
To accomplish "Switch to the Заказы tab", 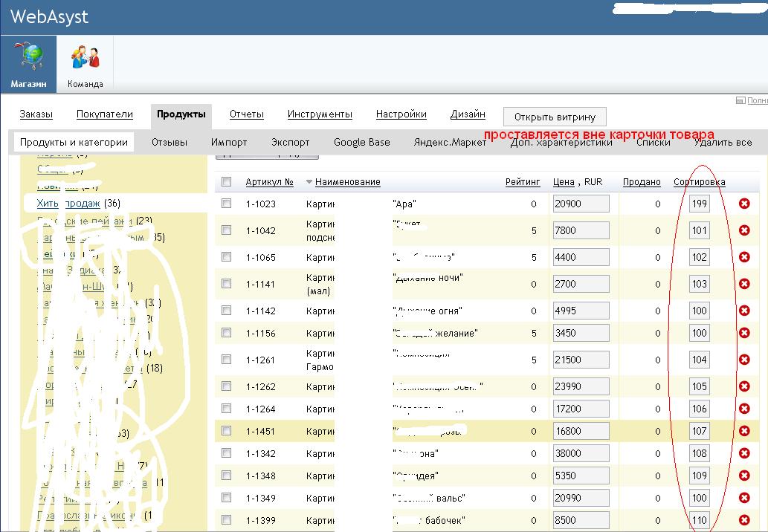I will [x=36, y=114].
